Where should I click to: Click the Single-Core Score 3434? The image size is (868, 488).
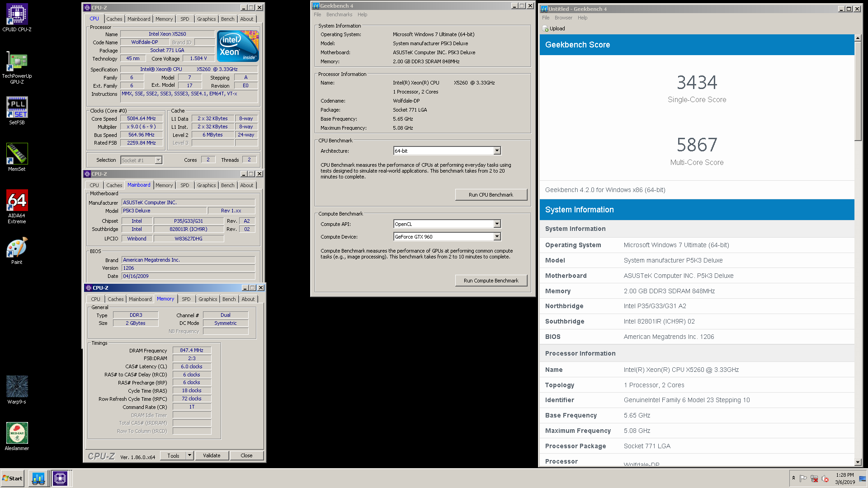pyautogui.click(x=697, y=82)
